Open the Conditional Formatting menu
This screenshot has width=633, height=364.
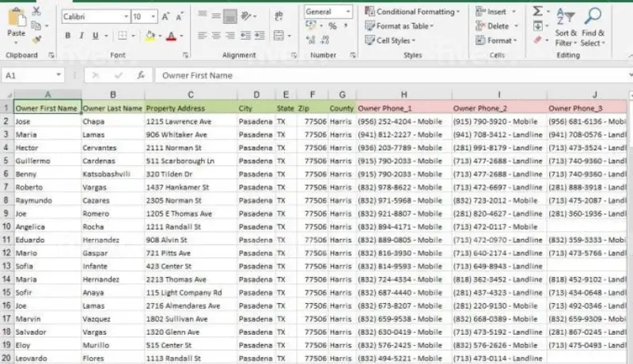coord(412,11)
